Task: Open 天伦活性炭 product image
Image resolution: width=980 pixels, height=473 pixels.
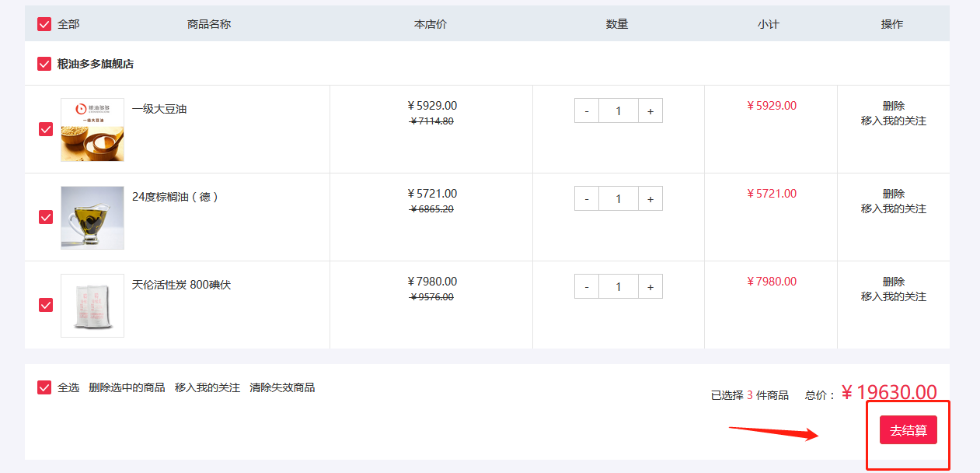Action: coord(92,306)
